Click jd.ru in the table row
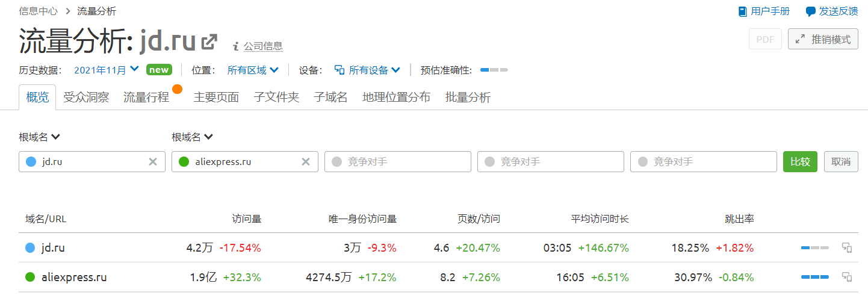This screenshot has height=295, width=868. pyautogui.click(x=53, y=247)
